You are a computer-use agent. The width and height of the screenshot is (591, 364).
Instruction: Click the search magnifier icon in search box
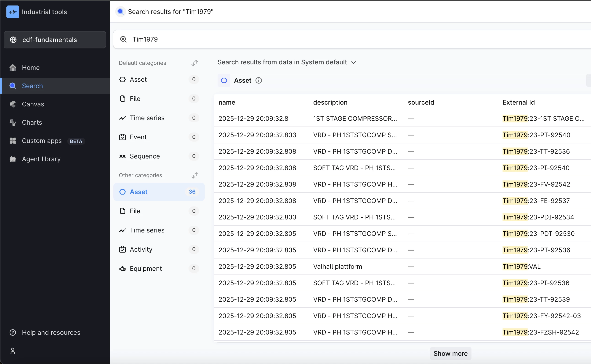(123, 39)
